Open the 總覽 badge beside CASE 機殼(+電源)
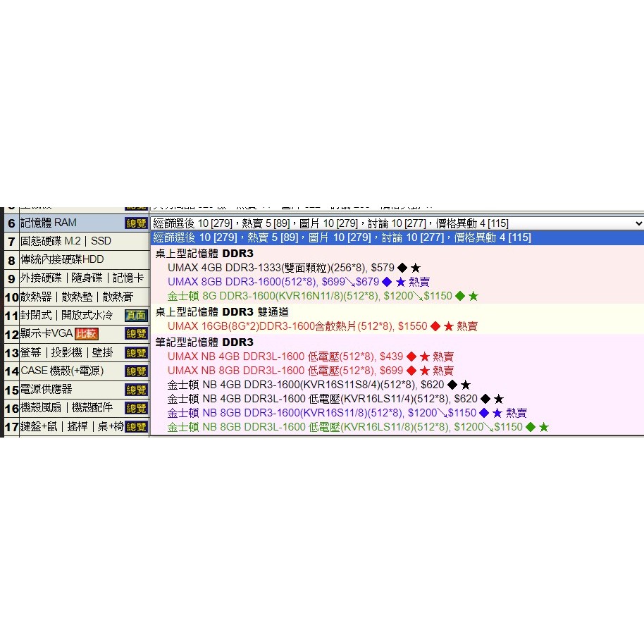The image size is (644, 644). coord(136,371)
